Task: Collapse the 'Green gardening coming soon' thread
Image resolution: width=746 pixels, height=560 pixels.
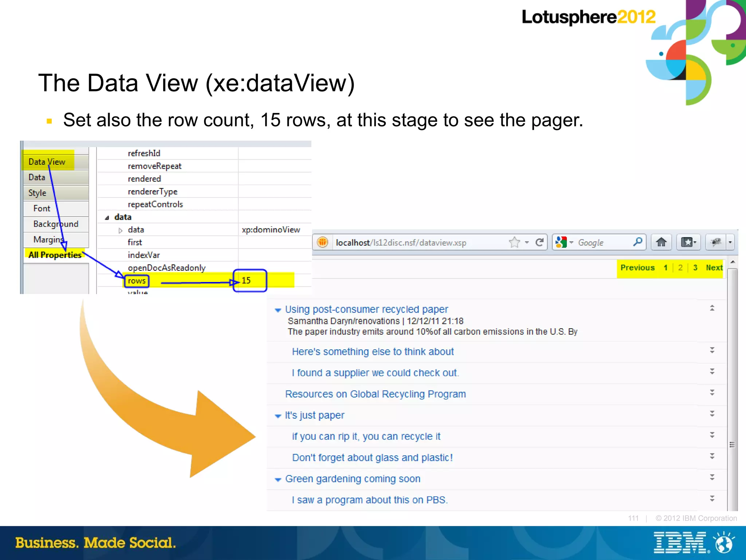Action: pyautogui.click(x=278, y=480)
